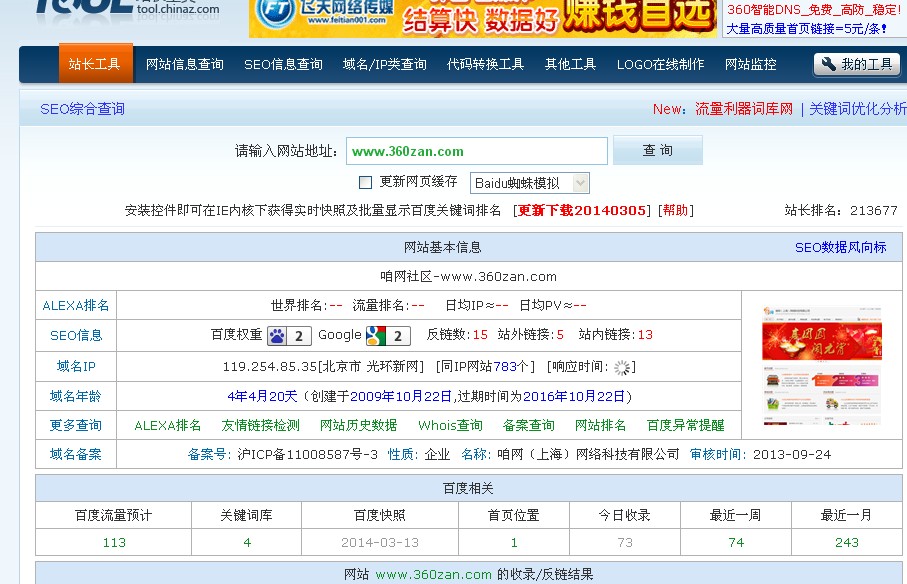Click the last-month indexed value 243
Viewport: 907px width, 584px height.
tap(846, 542)
